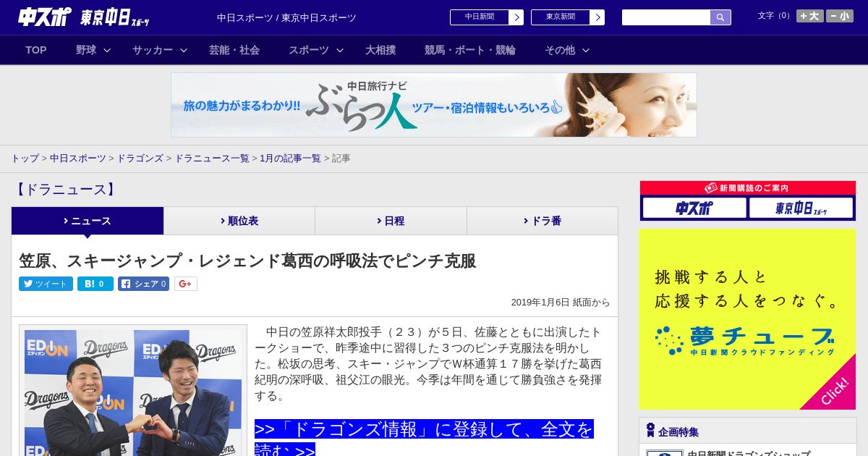The width and height of the screenshot is (868, 456).
Task: Open the 野球 navigation menu
Action: 86,50
